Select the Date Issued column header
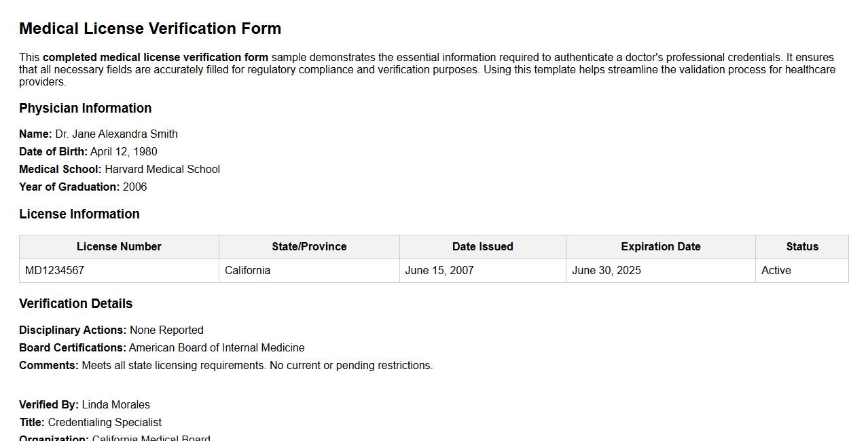 482,247
